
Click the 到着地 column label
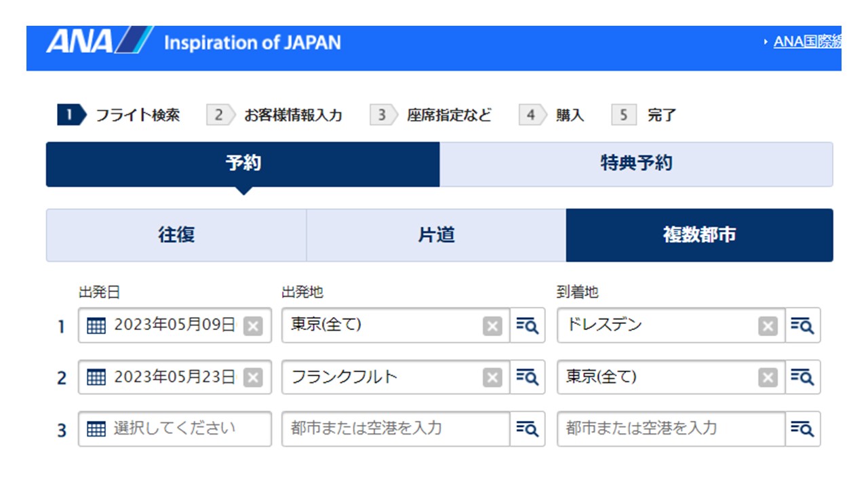point(578,292)
